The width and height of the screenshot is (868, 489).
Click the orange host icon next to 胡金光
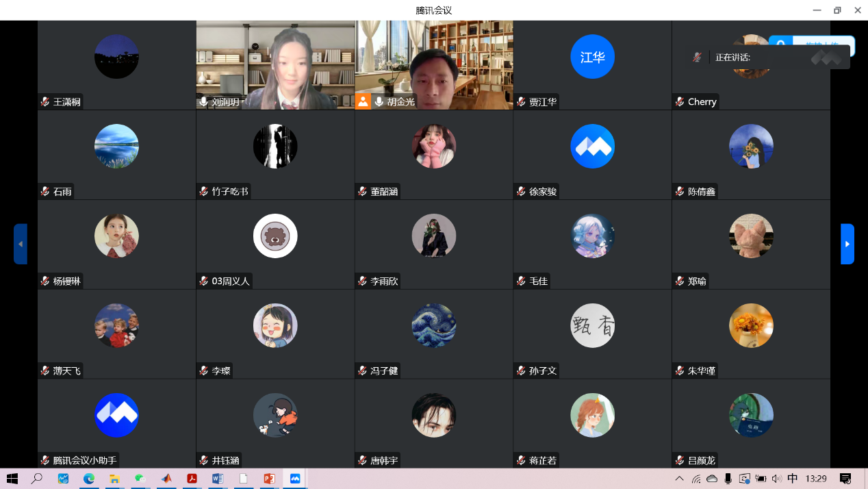point(363,101)
